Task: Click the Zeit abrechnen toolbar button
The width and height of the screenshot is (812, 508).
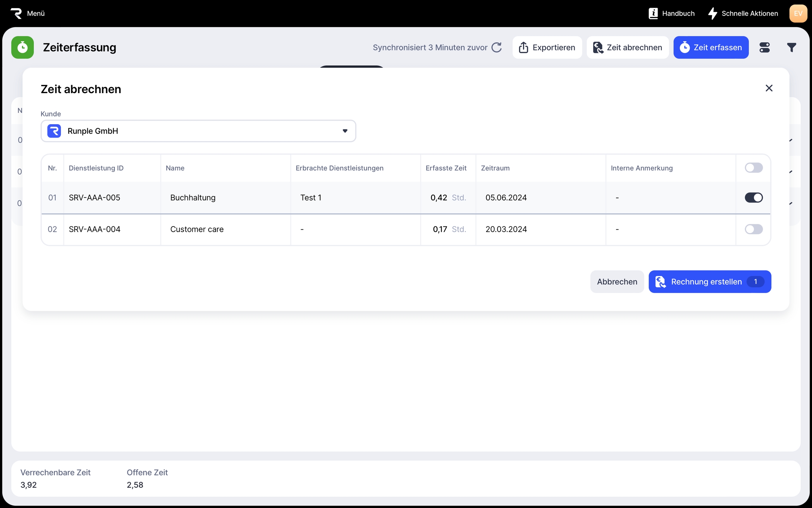Action: [x=627, y=47]
